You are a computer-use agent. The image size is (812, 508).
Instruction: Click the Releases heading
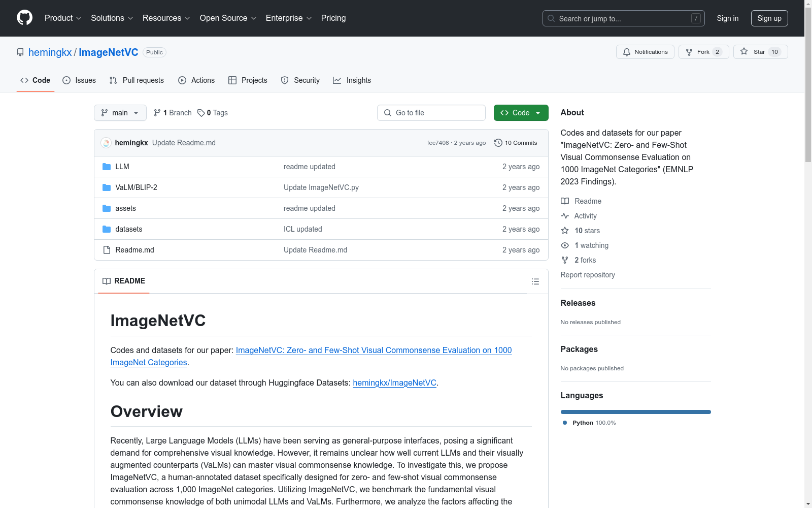click(578, 303)
